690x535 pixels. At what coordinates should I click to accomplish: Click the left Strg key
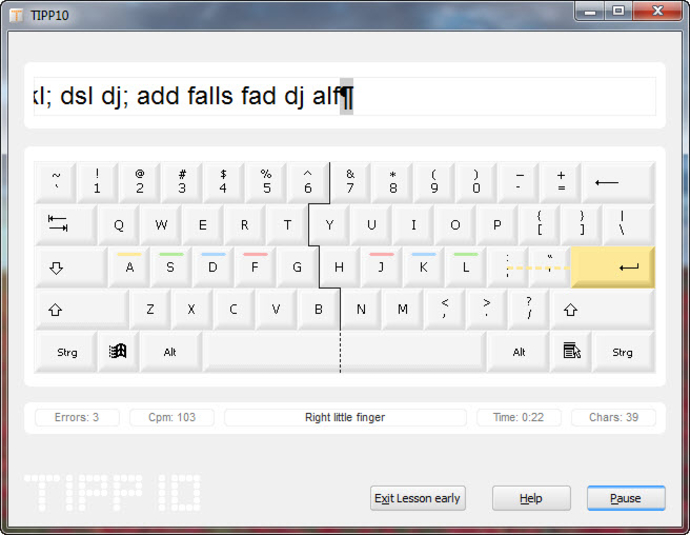(66, 352)
